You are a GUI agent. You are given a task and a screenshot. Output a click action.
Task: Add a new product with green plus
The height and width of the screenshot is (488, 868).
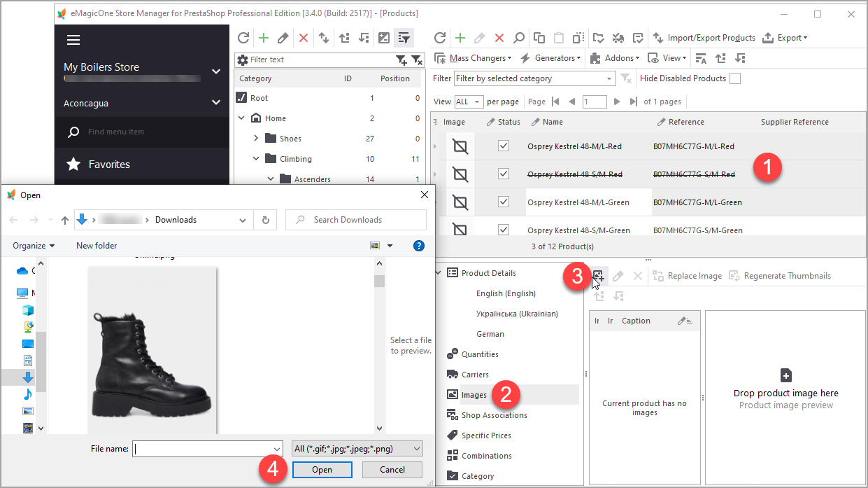click(460, 38)
